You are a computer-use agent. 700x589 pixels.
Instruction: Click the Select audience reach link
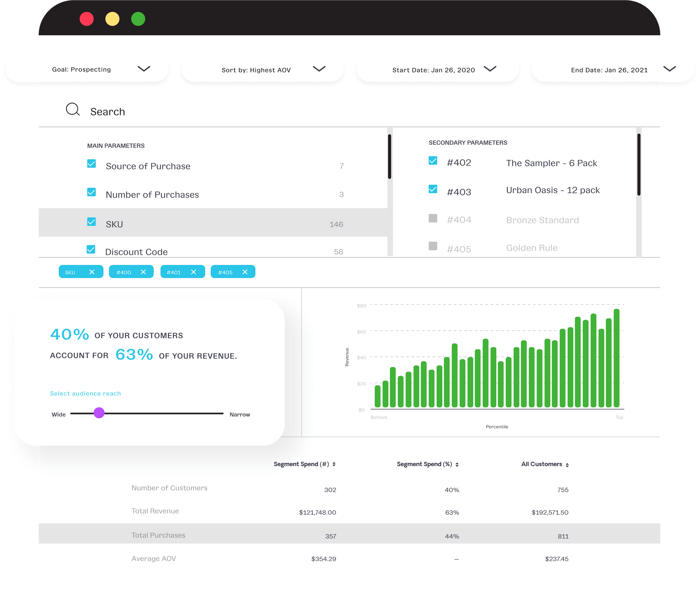(x=85, y=393)
